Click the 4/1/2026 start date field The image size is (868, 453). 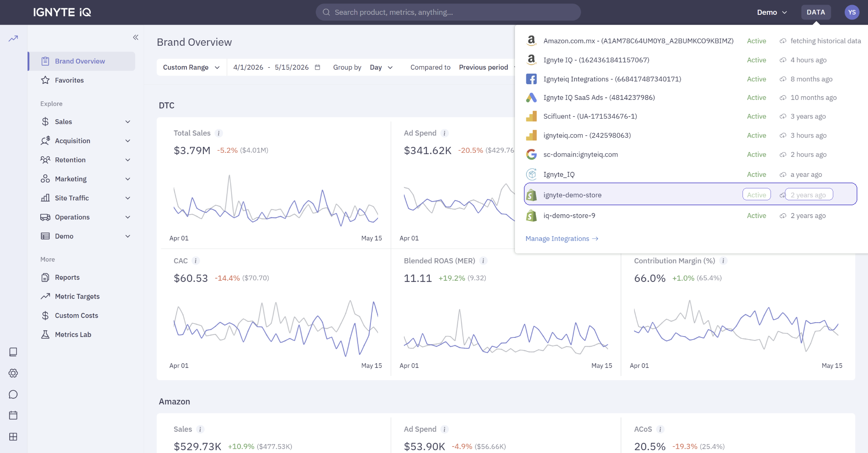point(248,67)
